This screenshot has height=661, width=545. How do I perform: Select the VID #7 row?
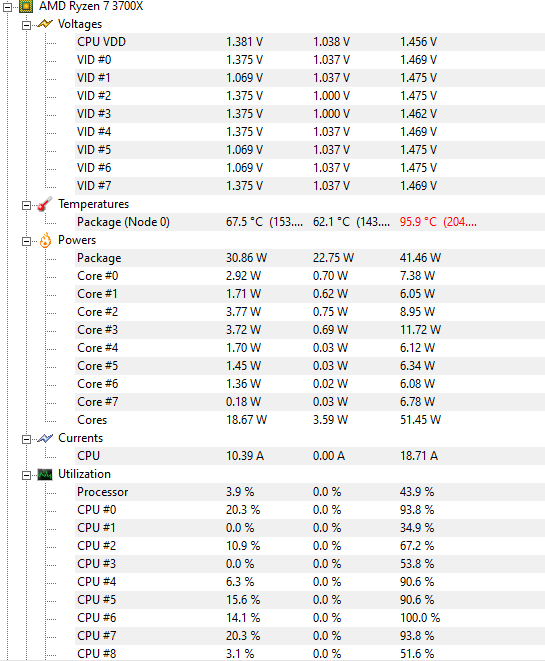[309, 186]
